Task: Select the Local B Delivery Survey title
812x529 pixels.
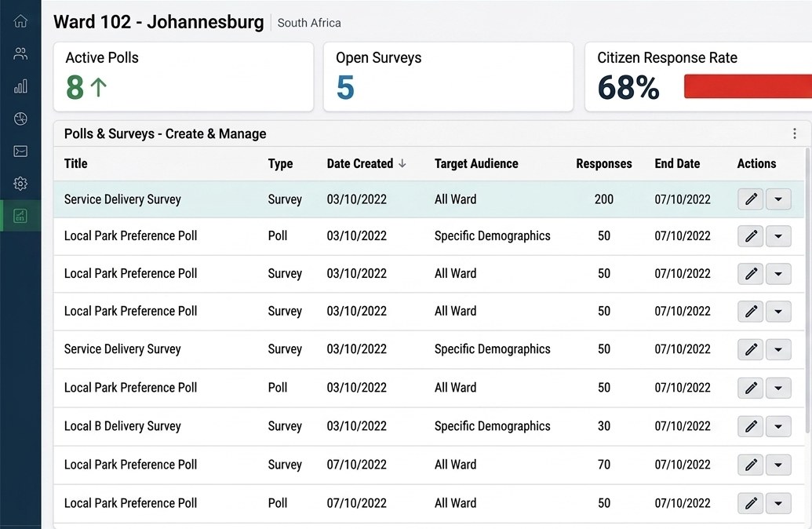Action: click(x=122, y=426)
